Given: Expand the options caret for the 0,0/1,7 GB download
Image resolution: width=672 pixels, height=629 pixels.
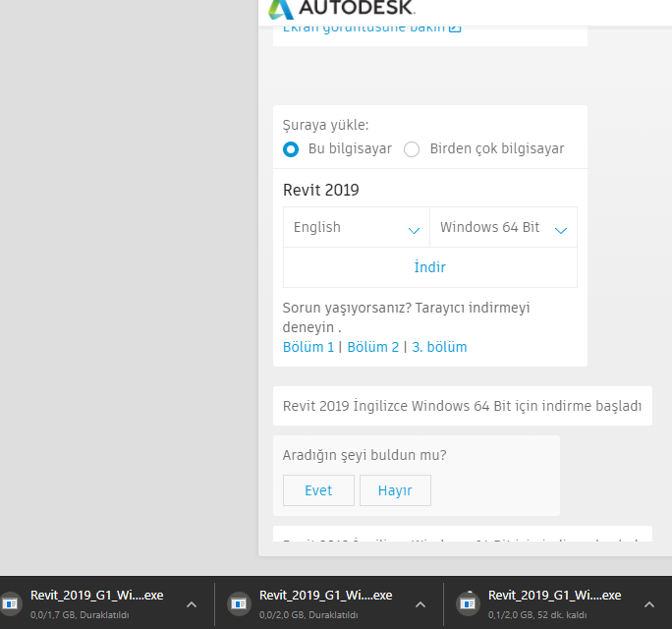Looking at the screenshot, I should (192, 604).
